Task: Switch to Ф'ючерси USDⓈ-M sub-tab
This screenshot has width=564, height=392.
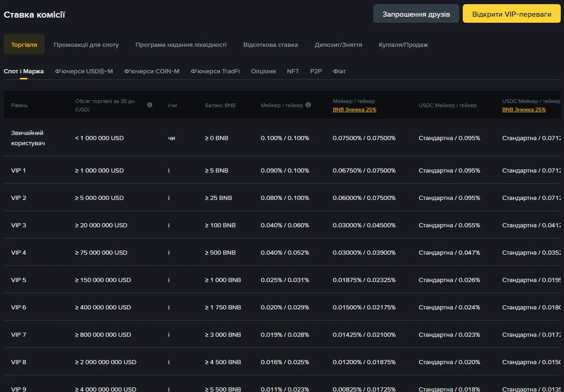Action: click(x=84, y=71)
